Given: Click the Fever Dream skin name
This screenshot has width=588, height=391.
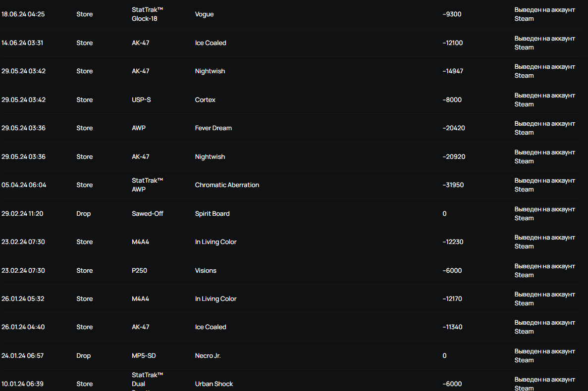Looking at the screenshot, I should point(213,128).
